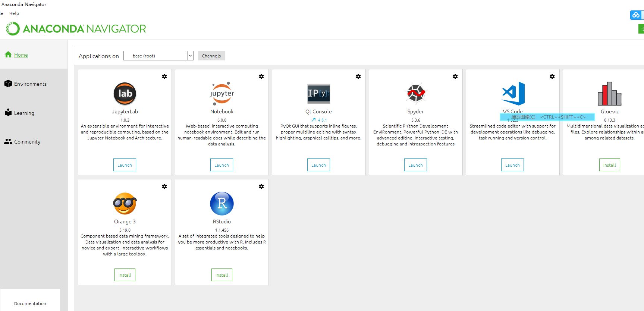Open the Help menu
Screen dimensions: 644x311
[14, 13]
